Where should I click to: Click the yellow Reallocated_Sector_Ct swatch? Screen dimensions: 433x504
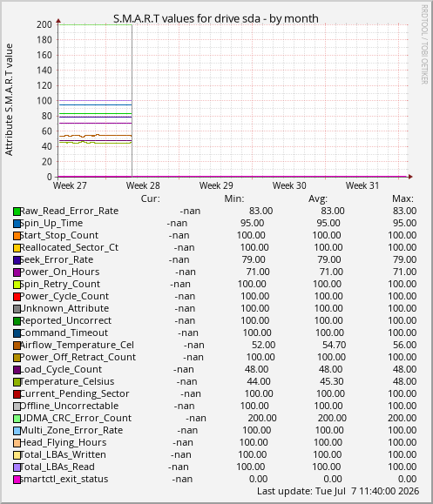coord(17,248)
